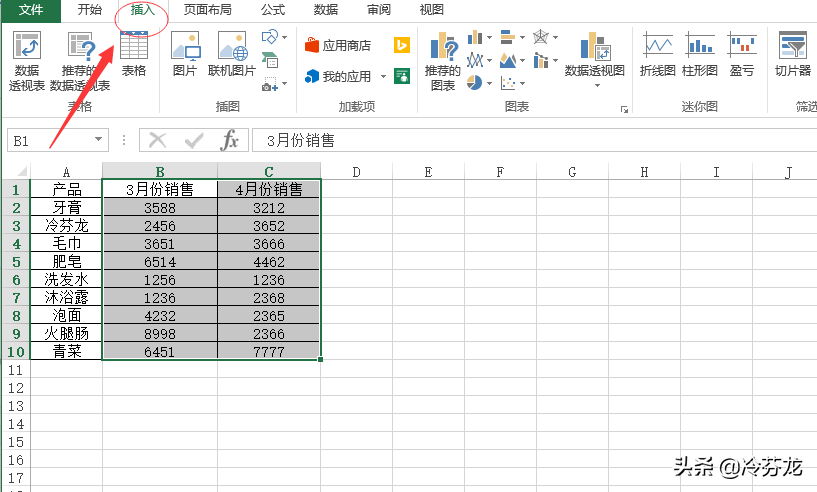
Task: Insert a Win/Loss sparkline (盈亏)
Action: pyautogui.click(x=742, y=55)
